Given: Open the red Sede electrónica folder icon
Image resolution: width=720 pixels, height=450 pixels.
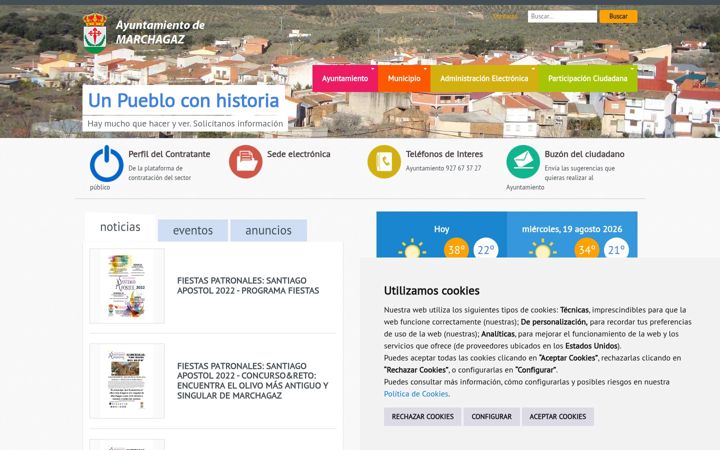Looking at the screenshot, I should [x=246, y=162].
